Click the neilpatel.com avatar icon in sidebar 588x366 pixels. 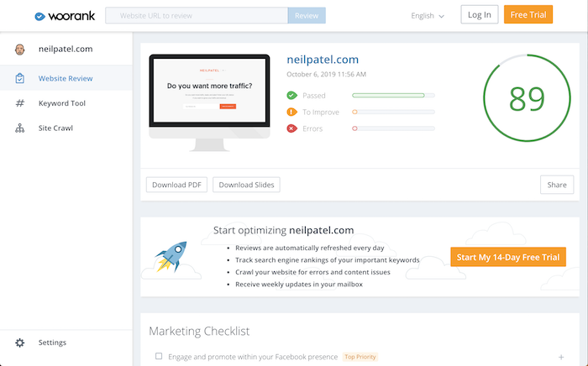coord(20,49)
